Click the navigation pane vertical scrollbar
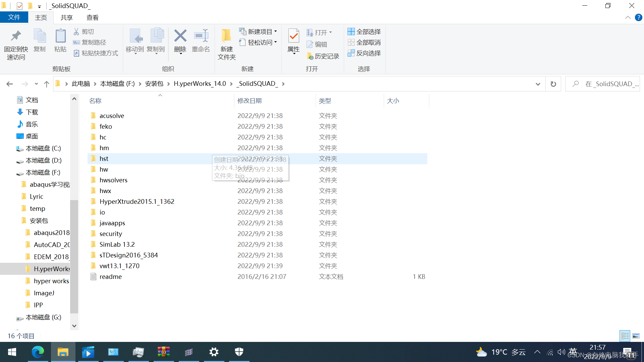This screenshot has width=644, height=362. 74,256
